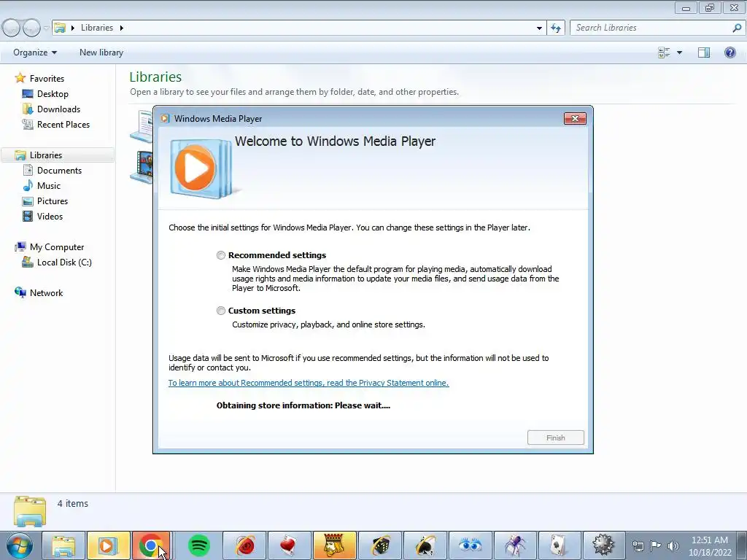Screen dimensions: 747x560
Task: Select Libraries in the navigation pane
Action: click(58, 155)
